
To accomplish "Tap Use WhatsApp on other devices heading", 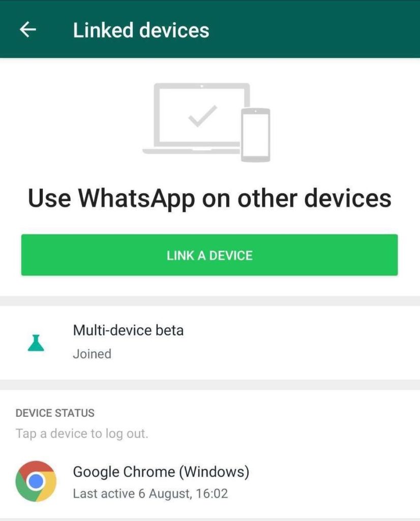I will 209,198.
